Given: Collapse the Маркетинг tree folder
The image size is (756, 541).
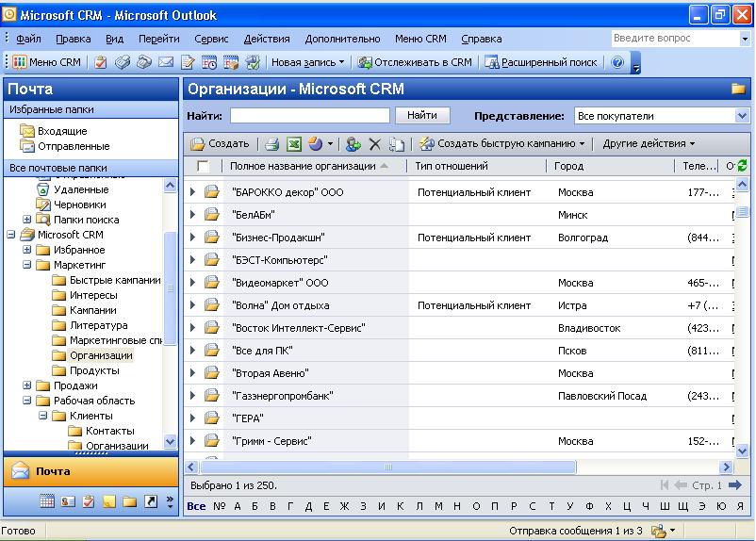Looking at the screenshot, I should point(27,265).
